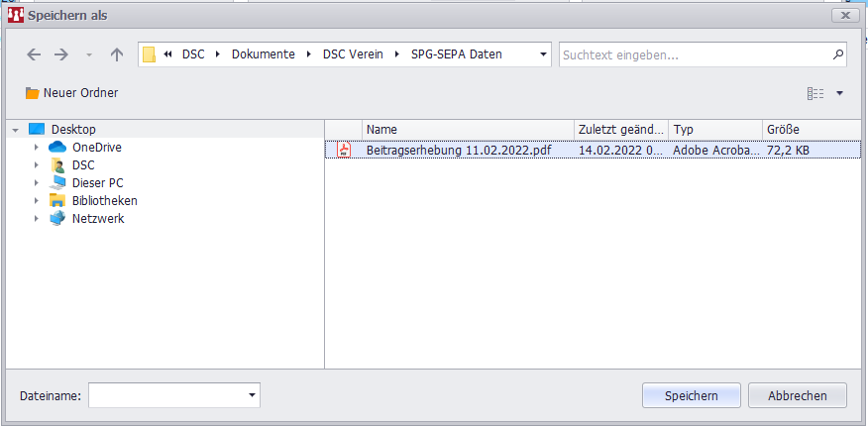
Task: Expand the Netzwerk tree node
Action: click(x=37, y=219)
